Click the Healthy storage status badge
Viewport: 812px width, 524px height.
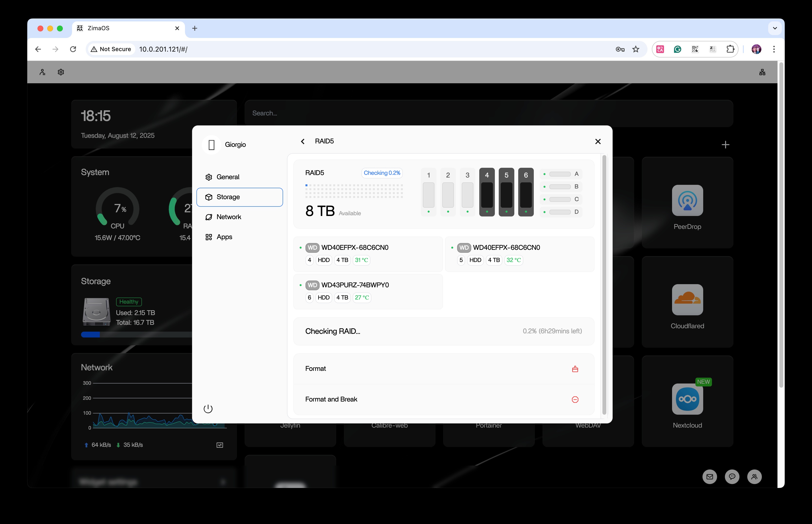(x=129, y=302)
